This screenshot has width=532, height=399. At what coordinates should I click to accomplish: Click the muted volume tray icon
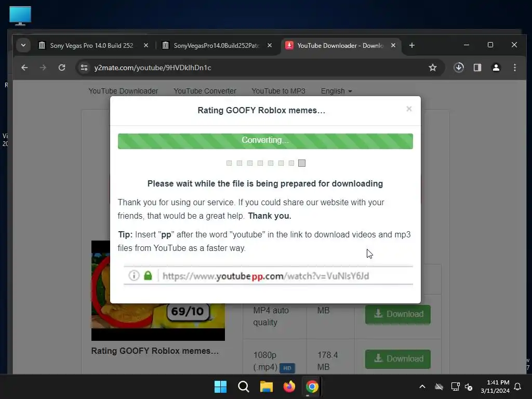click(469, 387)
